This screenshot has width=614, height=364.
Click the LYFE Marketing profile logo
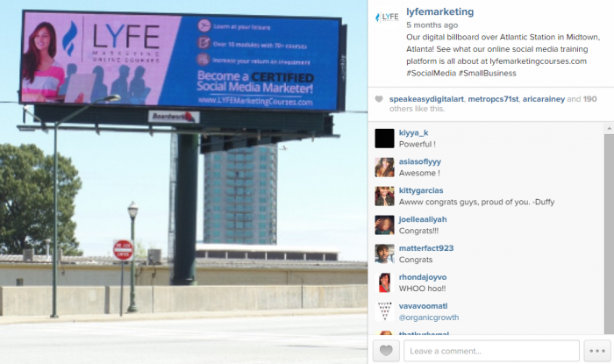pyautogui.click(x=387, y=18)
